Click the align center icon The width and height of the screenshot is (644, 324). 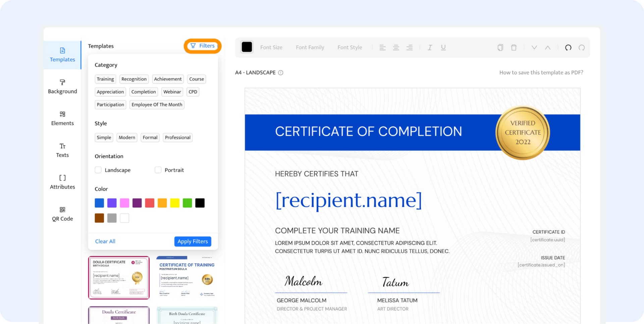396,48
